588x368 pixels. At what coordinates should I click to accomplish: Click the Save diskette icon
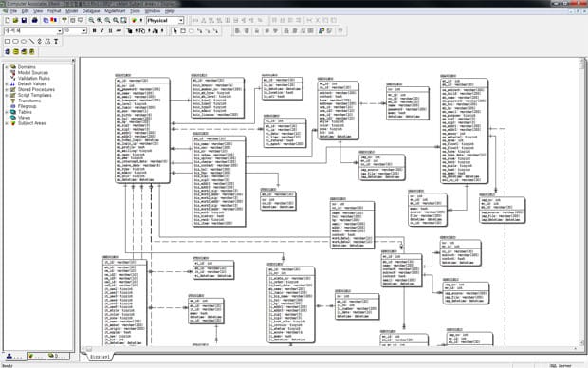(24, 20)
